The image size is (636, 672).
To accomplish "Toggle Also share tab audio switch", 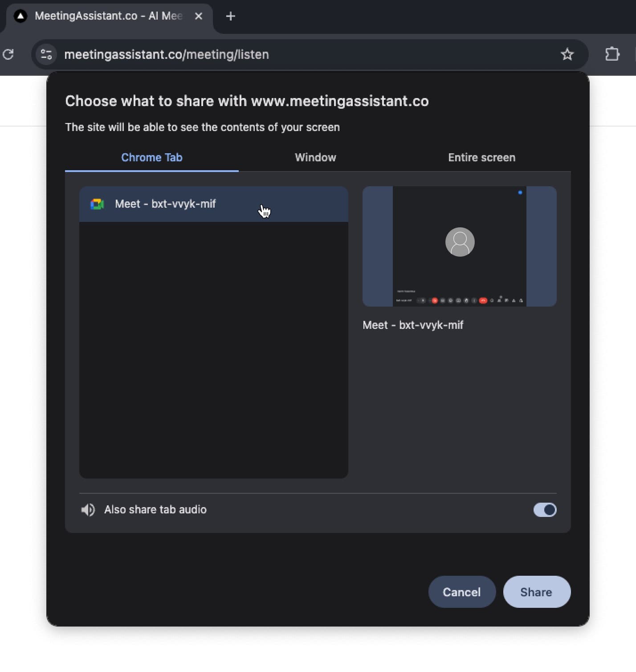I will (x=545, y=510).
